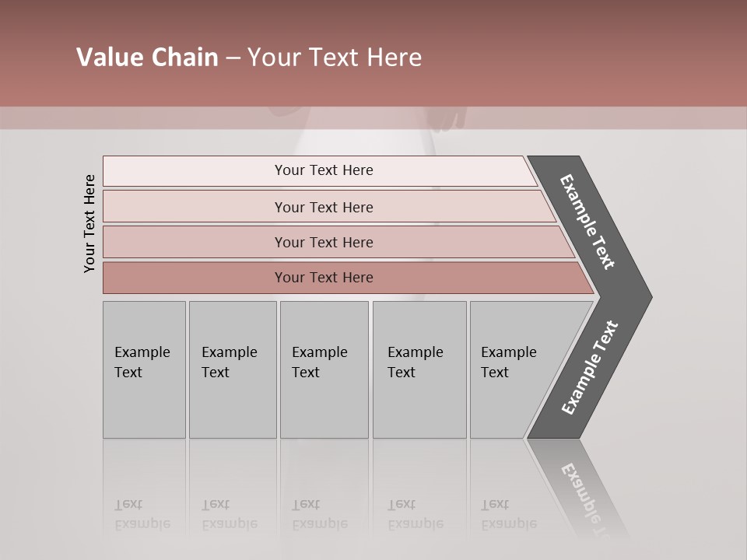Select the darkest bottom "Your Text Here" bar
This screenshot has width=747, height=560.
323,278
